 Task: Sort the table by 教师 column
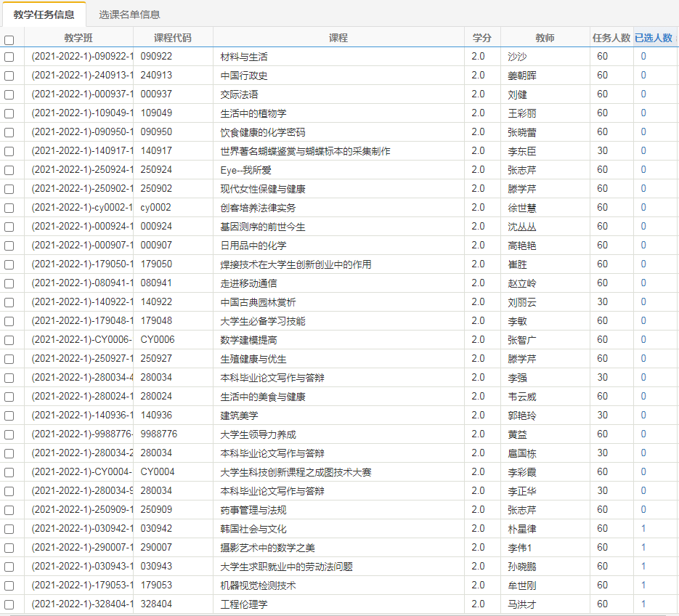pos(545,38)
